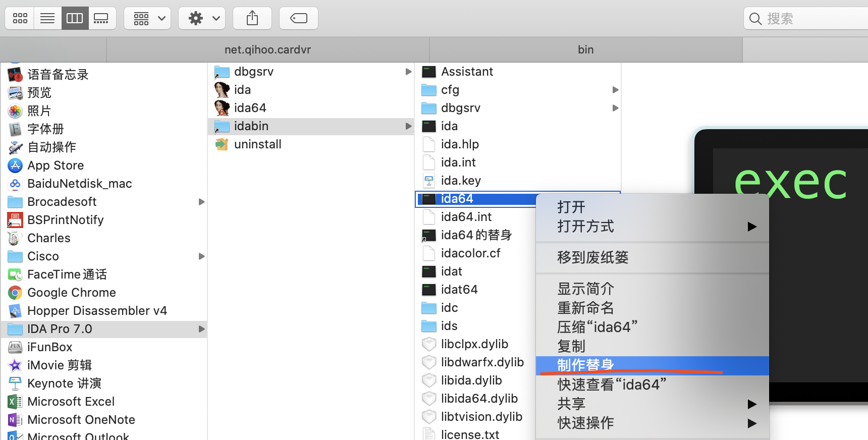This screenshot has height=440, width=868.
Task: Select the ida64 的替身 alias
Action: 475,235
